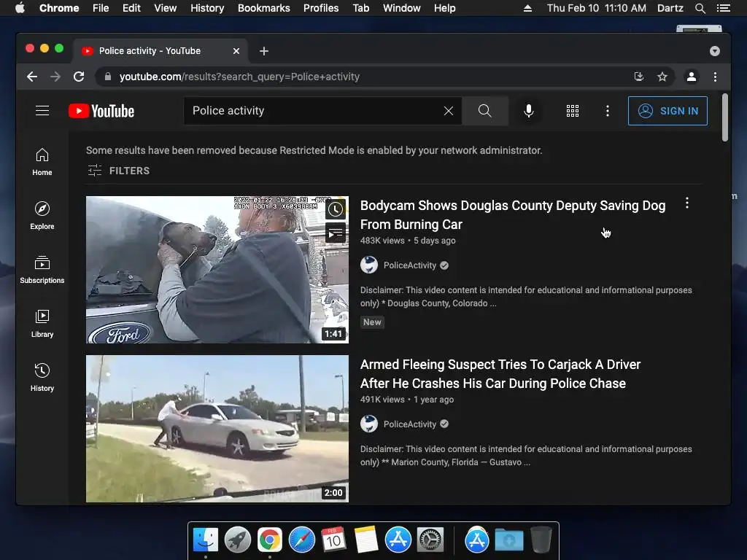This screenshot has height=560, width=747.
Task: Open the Profiles menu
Action: tap(321, 8)
